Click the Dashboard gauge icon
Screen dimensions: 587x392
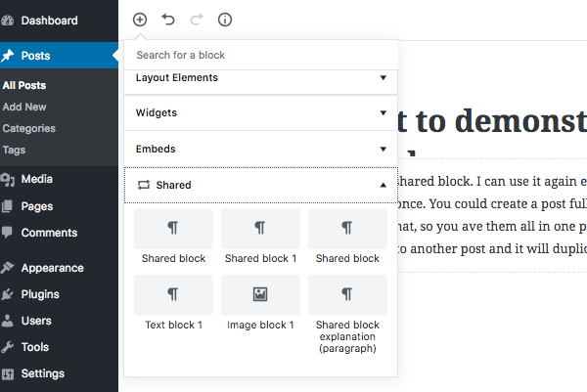(7, 21)
